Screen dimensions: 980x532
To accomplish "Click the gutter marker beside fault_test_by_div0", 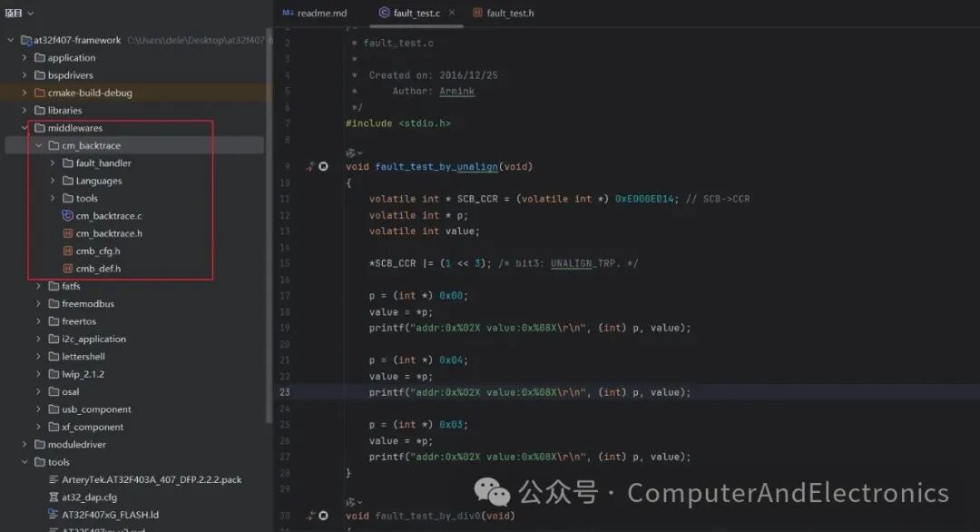I will tap(321, 515).
